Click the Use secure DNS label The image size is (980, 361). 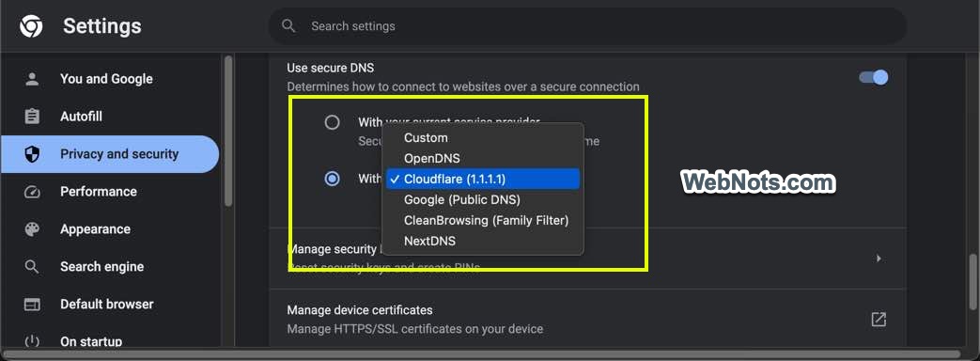[330, 68]
